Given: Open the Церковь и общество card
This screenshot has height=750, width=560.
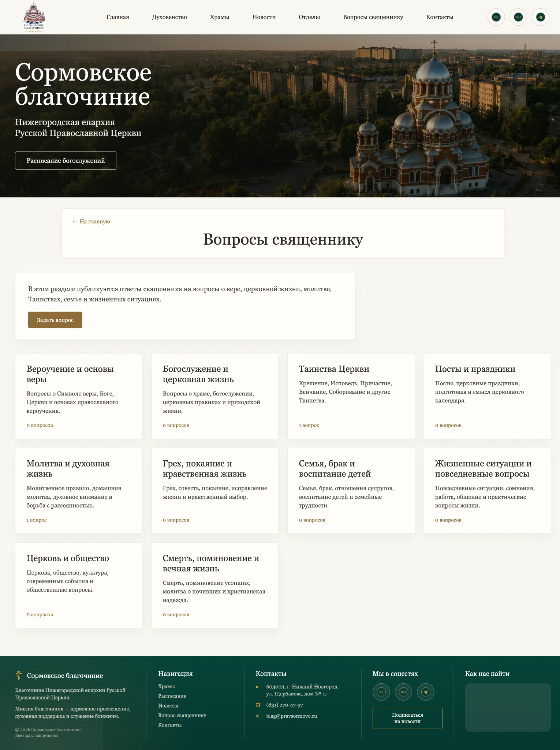Looking at the screenshot, I should coord(79,585).
